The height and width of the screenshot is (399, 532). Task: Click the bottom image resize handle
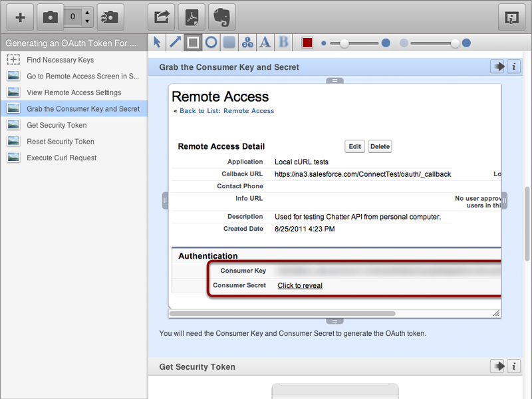334,321
